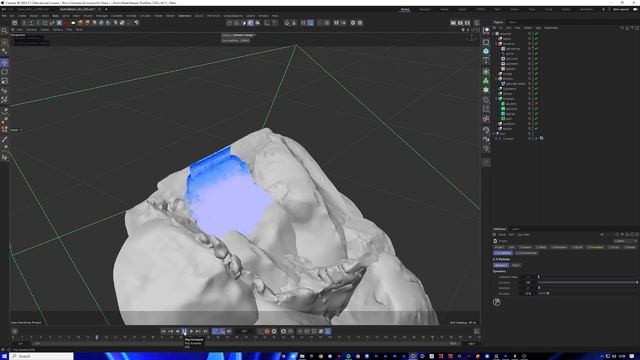Open the Custom dropdown in Attributes panel
This screenshot has width=640, height=360.
625,241
